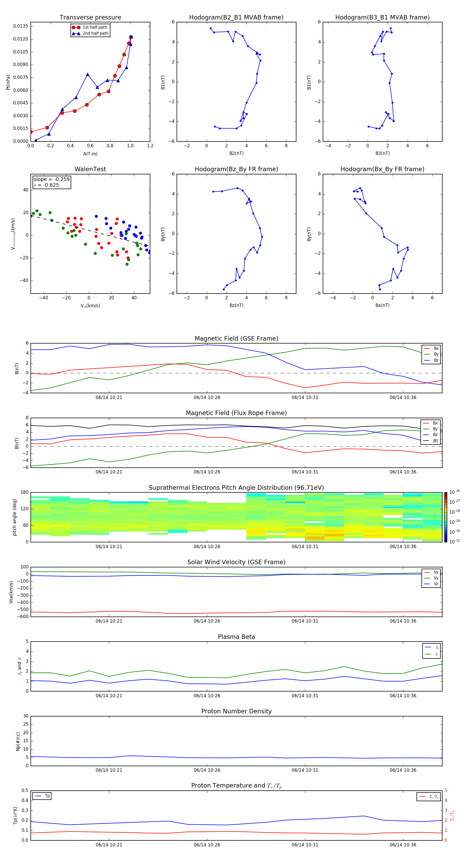Click the 'Proton Temperature and Te/Tp' title
Image resolution: width=473 pixels, height=868 pixels.
236,785
